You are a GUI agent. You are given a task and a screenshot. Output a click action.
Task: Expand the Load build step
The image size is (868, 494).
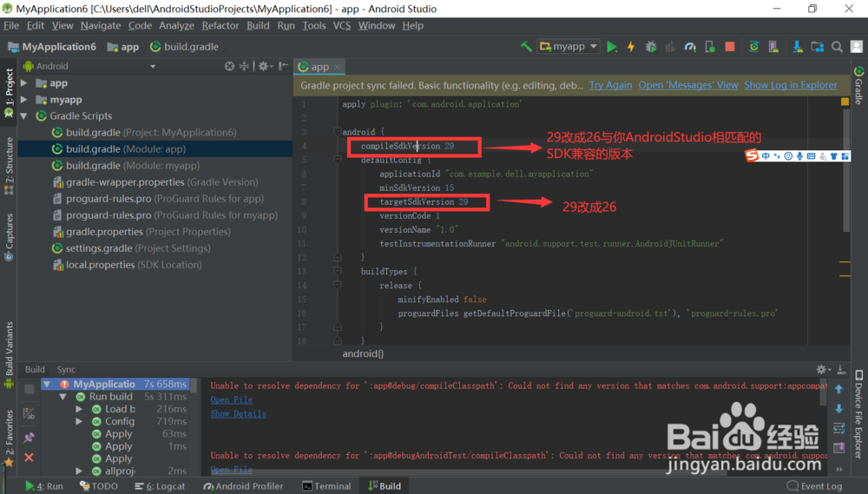point(79,409)
